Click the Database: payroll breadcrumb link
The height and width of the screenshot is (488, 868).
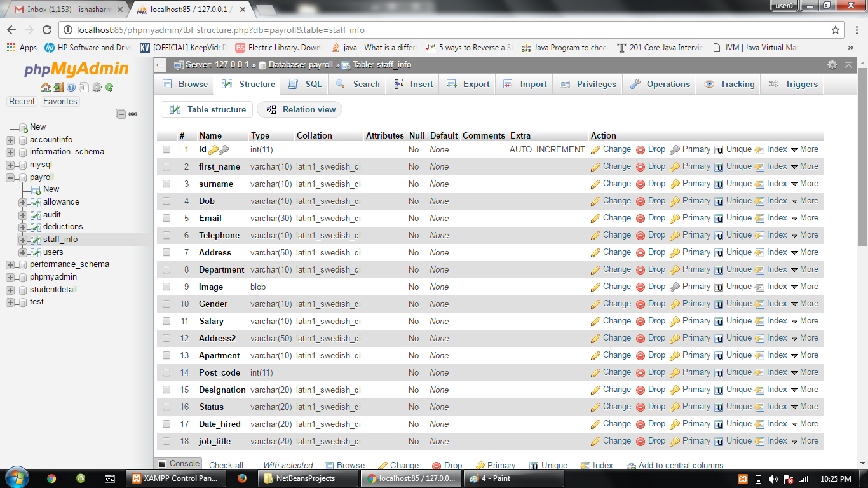pos(301,65)
